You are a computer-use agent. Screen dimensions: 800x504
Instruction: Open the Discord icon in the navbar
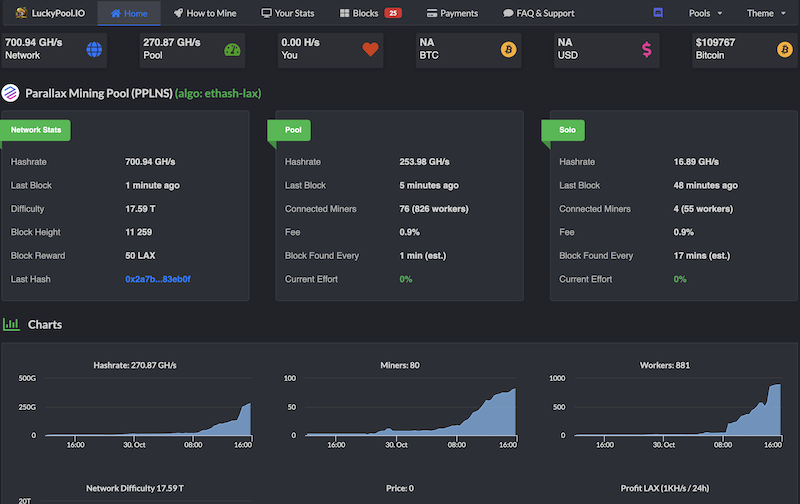click(658, 13)
